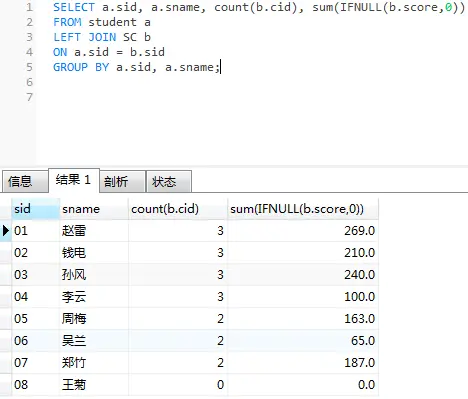Image resolution: width=468 pixels, height=399 pixels.
Task: Click line number 7 in the editor gutter
Action: pyautogui.click(x=30, y=97)
